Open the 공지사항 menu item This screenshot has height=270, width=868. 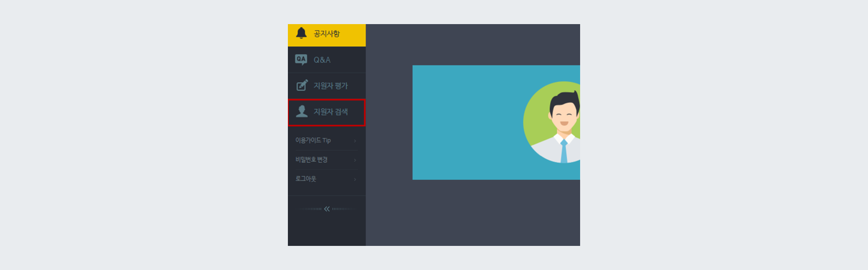tap(326, 35)
